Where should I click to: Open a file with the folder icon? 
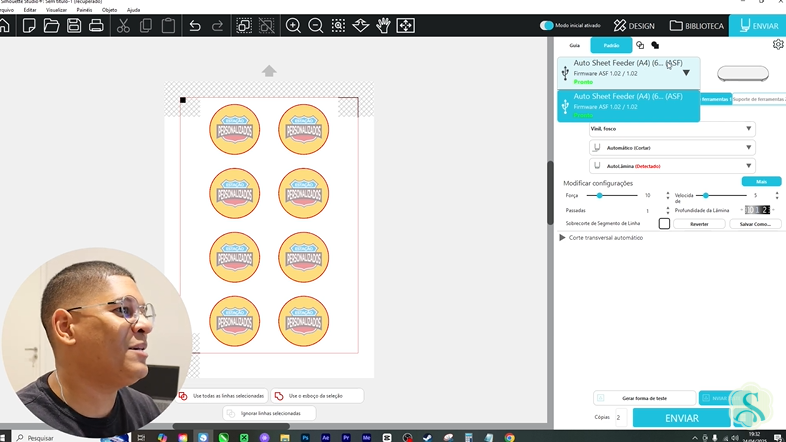pos(51,26)
